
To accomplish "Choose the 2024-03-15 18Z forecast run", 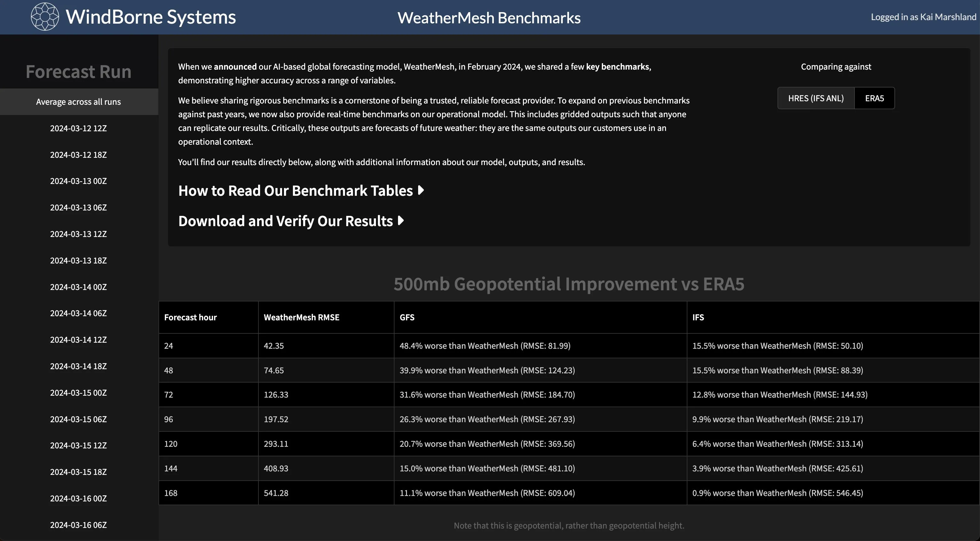I will [x=78, y=472].
